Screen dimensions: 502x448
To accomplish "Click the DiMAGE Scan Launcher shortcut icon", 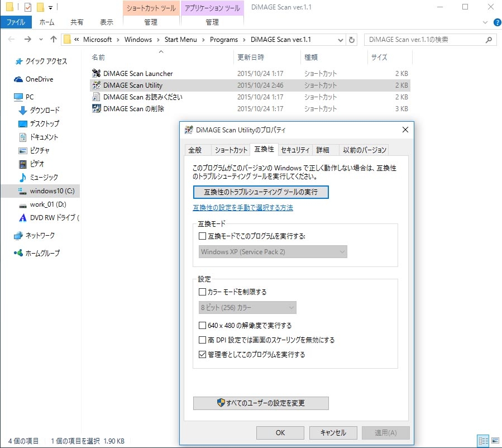I will [x=96, y=73].
